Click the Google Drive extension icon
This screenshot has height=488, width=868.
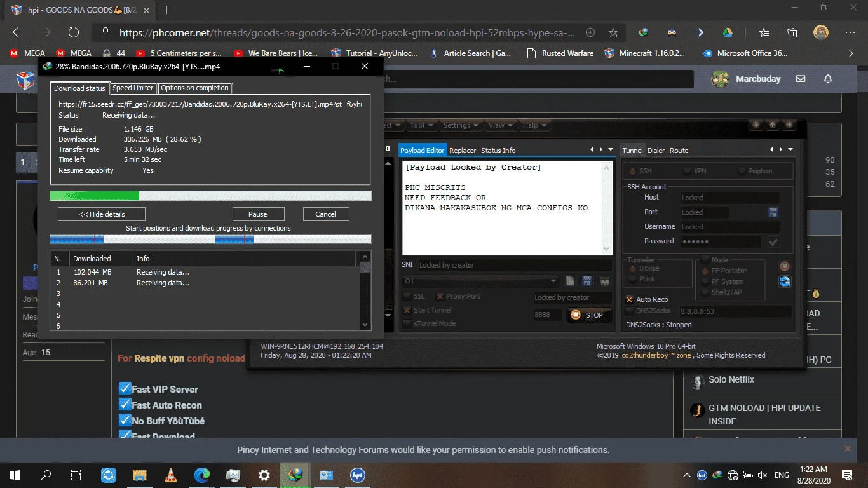pyautogui.click(x=728, y=32)
